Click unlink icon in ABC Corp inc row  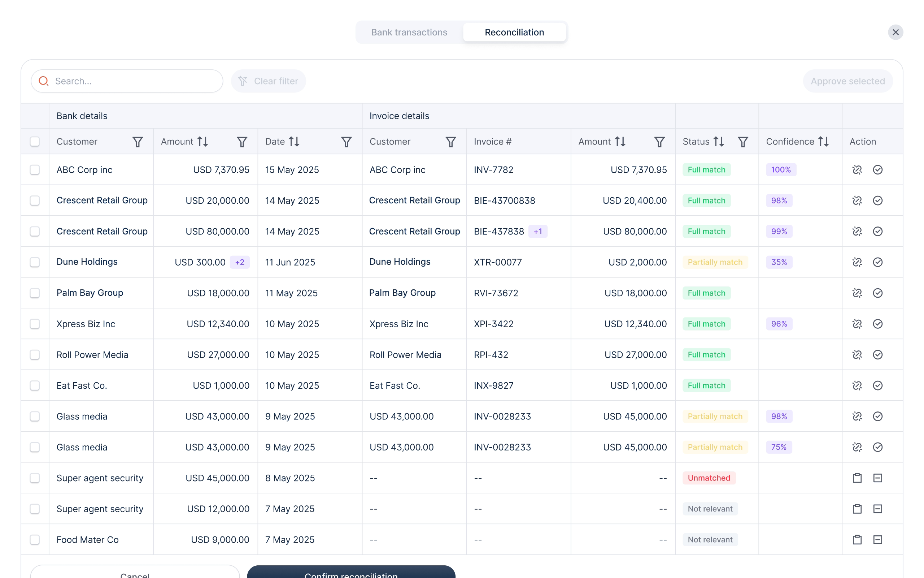point(857,170)
